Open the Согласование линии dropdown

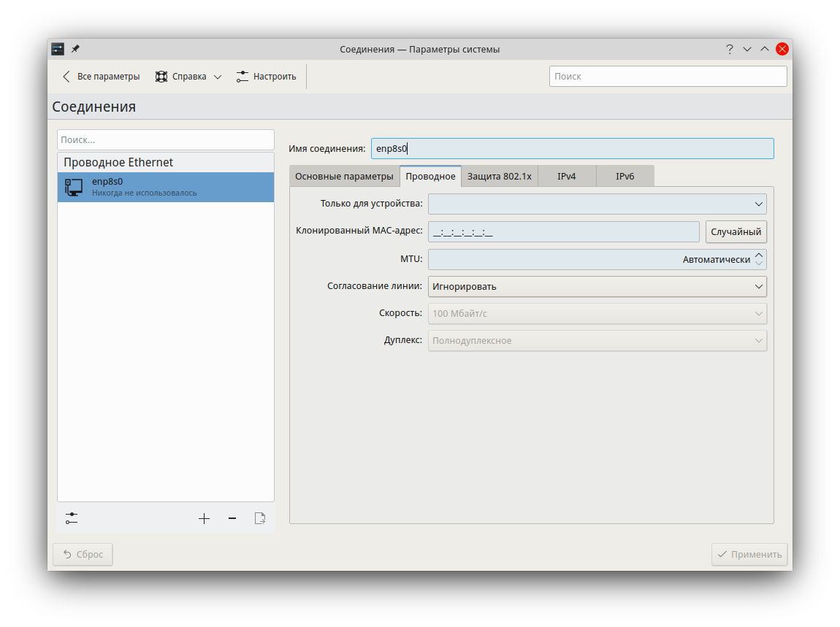pyautogui.click(x=597, y=287)
